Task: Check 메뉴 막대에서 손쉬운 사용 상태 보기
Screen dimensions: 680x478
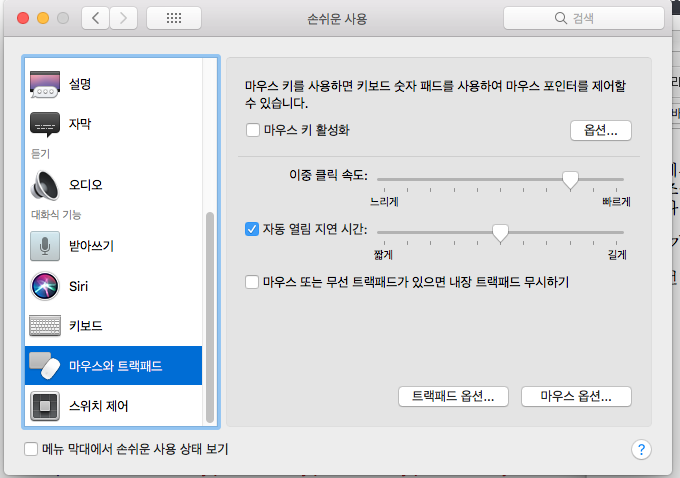Action: (31, 449)
